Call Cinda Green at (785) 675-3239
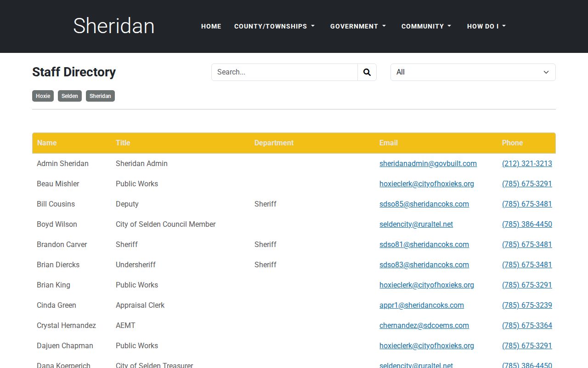 [x=527, y=305]
